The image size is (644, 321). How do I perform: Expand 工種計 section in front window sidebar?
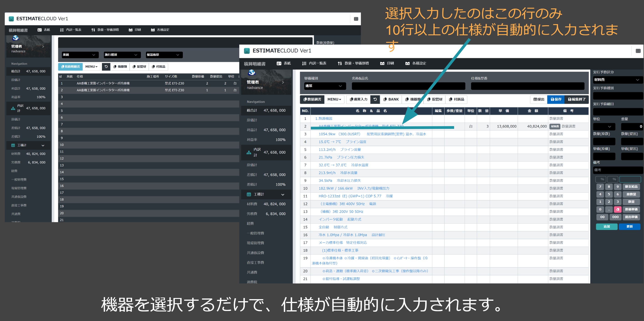(266, 194)
